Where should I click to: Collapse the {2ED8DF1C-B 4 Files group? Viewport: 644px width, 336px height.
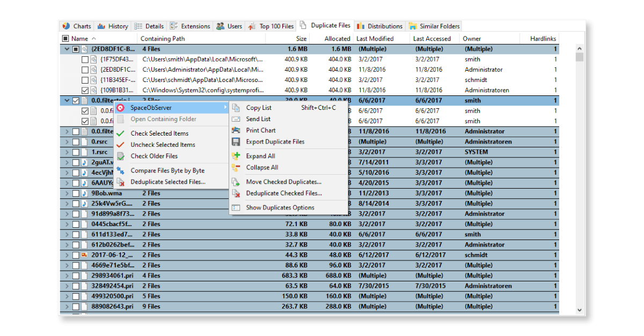pyautogui.click(x=67, y=49)
